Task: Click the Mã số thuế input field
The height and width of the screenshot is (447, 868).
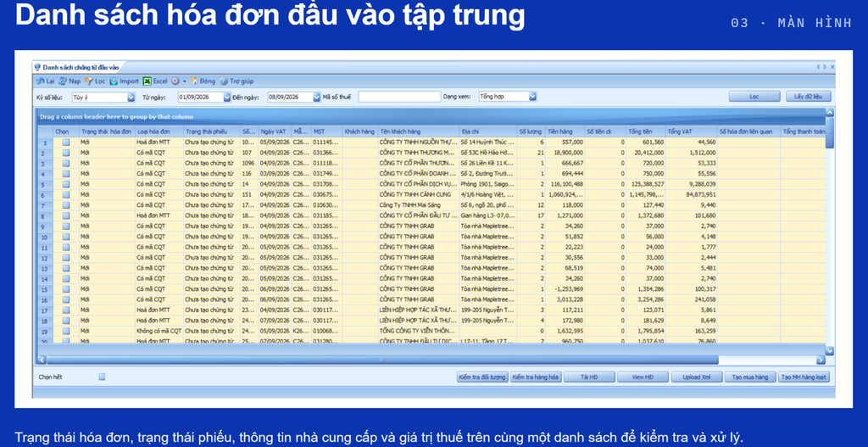Action: click(x=399, y=97)
